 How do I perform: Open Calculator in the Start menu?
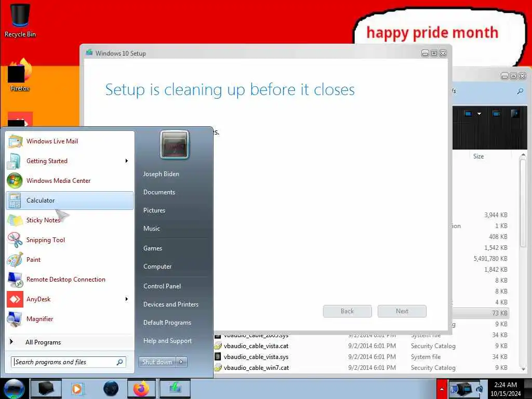point(70,201)
